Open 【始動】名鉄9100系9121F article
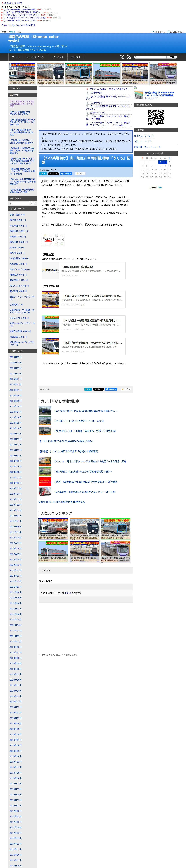 (x=86, y=482)
